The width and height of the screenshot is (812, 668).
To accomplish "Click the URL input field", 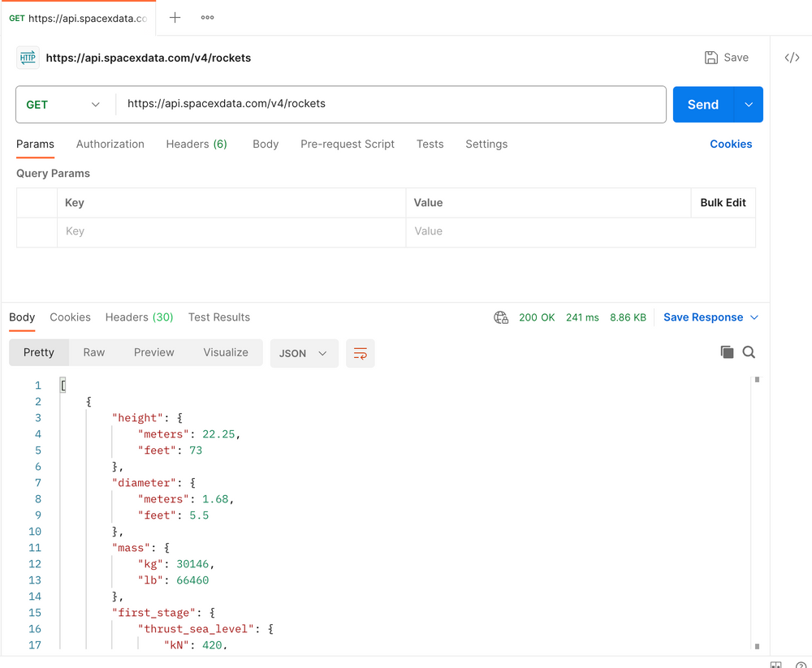I will [x=390, y=104].
